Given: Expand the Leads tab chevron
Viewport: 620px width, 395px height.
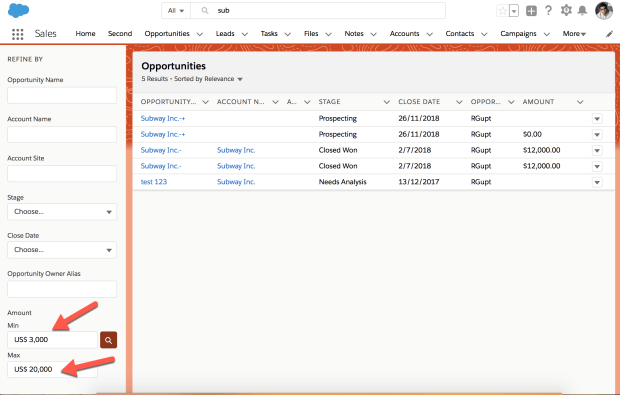Looking at the screenshot, I should pyautogui.click(x=245, y=34).
